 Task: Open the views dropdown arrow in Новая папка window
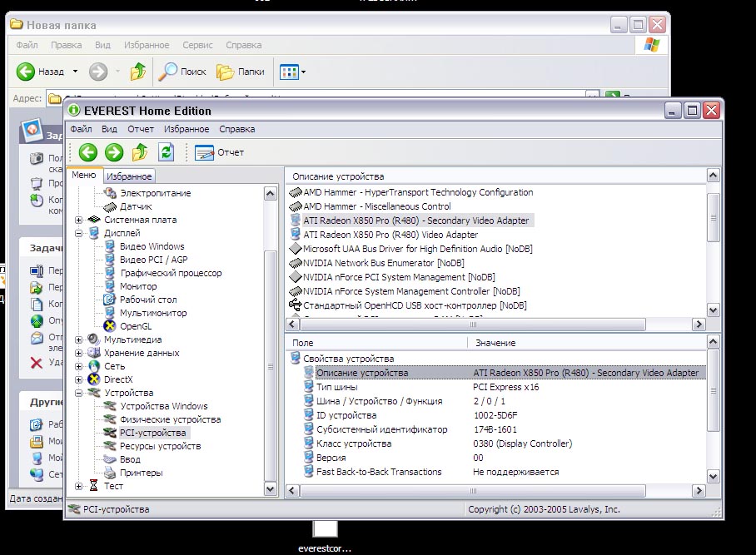(x=303, y=72)
